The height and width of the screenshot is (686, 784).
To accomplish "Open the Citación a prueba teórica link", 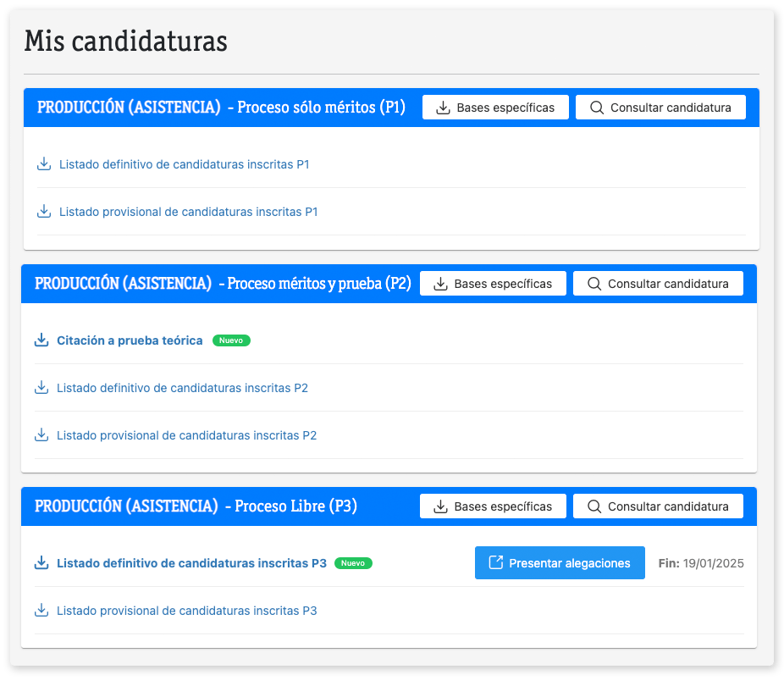I will [x=130, y=340].
